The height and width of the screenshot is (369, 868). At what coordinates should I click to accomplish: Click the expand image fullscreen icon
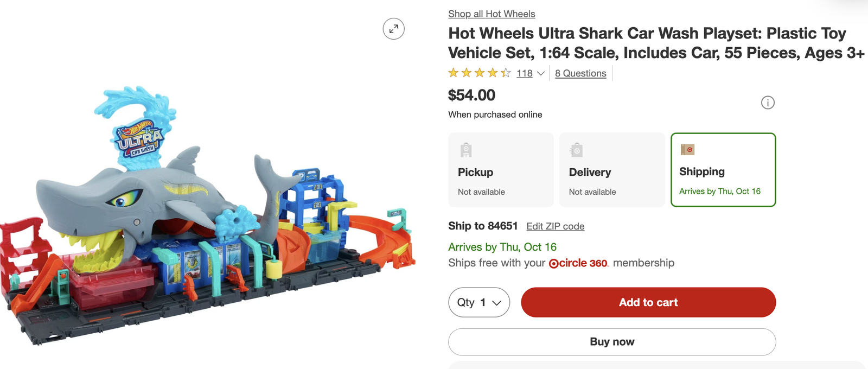(393, 29)
